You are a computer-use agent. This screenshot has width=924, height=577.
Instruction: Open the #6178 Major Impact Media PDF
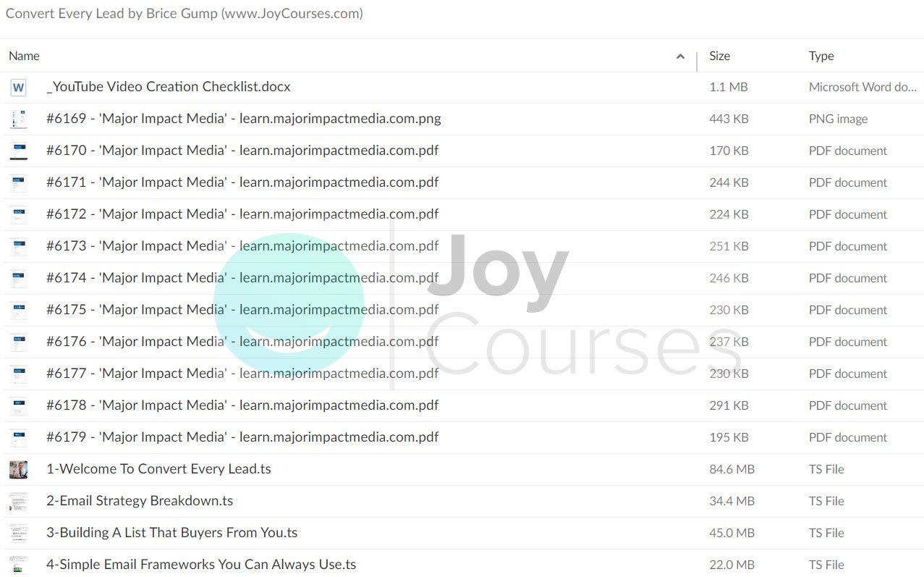coord(242,405)
